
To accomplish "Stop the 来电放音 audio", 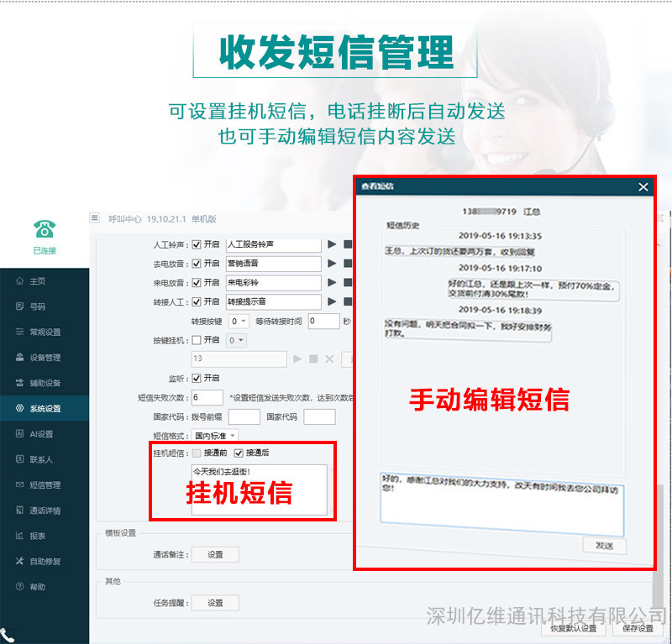I will point(348,282).
